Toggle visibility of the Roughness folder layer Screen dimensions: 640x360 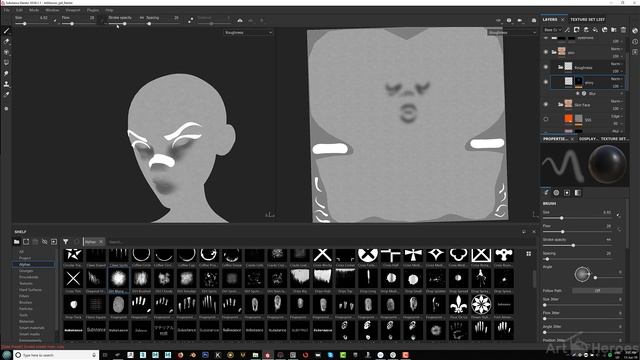pos(546,67)
